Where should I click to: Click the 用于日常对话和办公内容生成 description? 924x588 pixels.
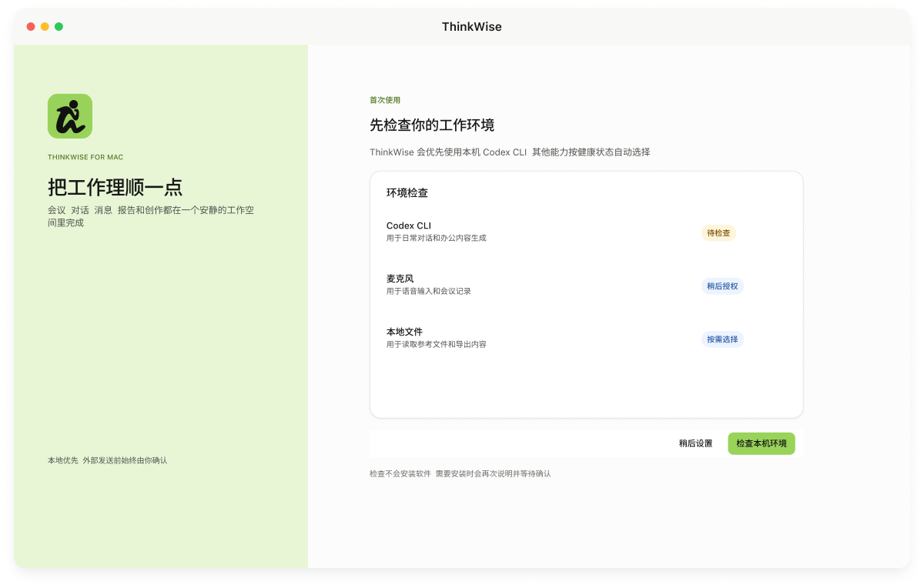437,238
